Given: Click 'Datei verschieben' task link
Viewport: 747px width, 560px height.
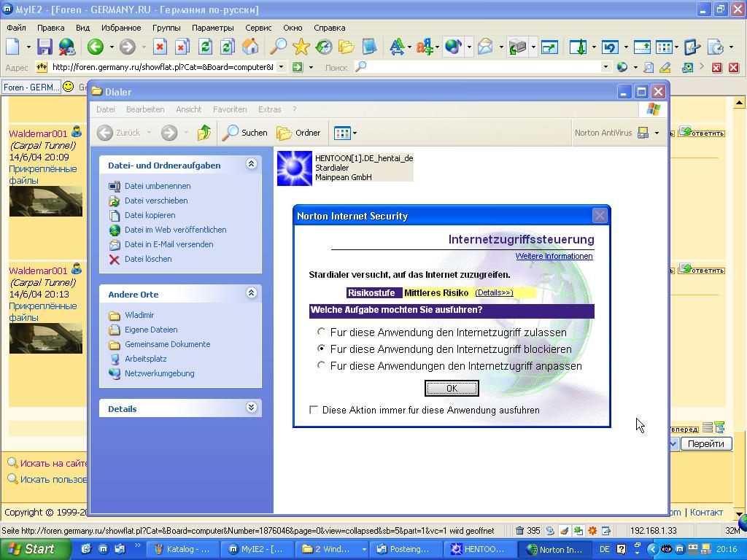Looking at the screenshot, I should click(156, 201).
